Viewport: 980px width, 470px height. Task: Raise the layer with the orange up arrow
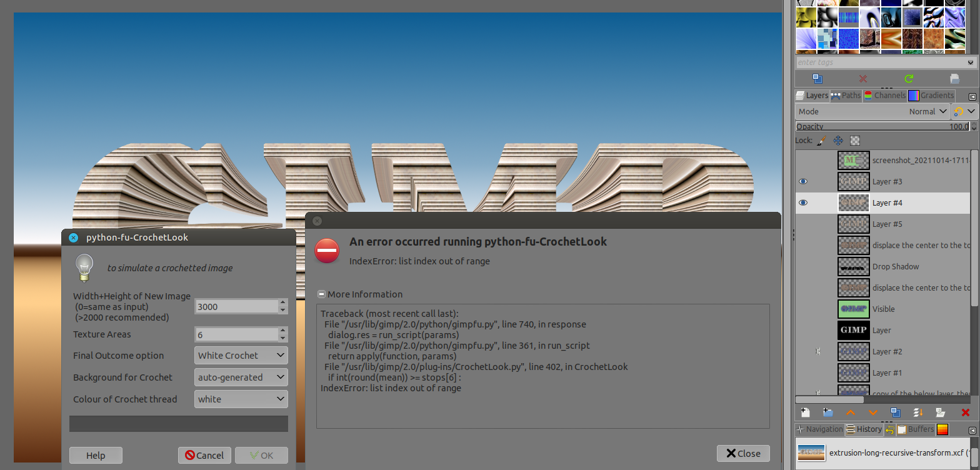[x=851, y=412]
